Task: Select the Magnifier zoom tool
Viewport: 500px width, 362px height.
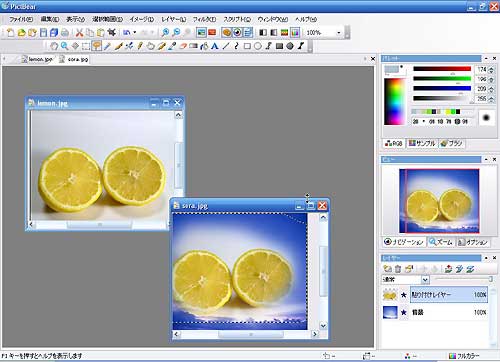Action: click(64, 46)
